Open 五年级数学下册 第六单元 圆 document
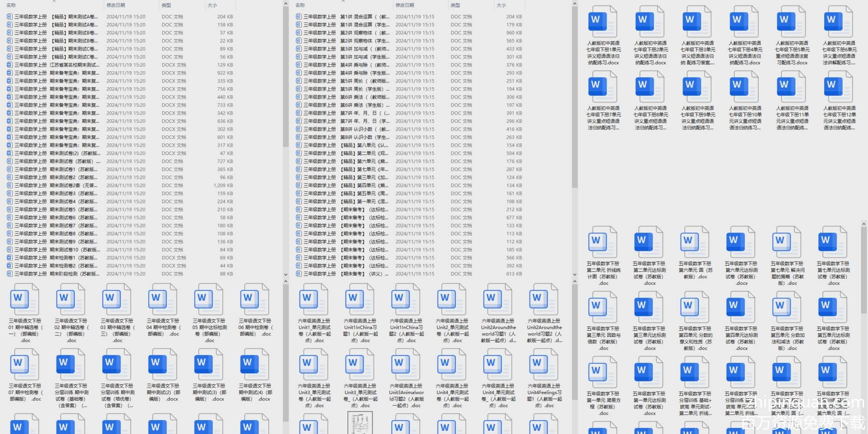868x434 pixels. tap(694, 242)
